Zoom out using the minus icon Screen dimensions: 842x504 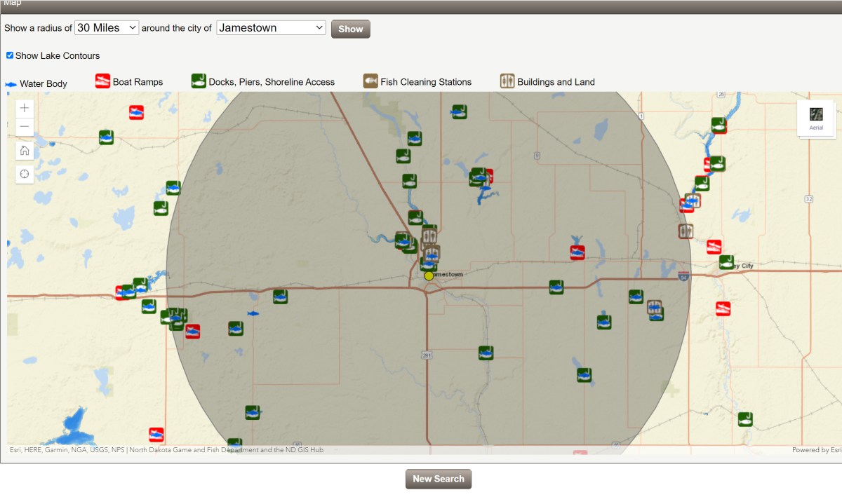point(24,127)
